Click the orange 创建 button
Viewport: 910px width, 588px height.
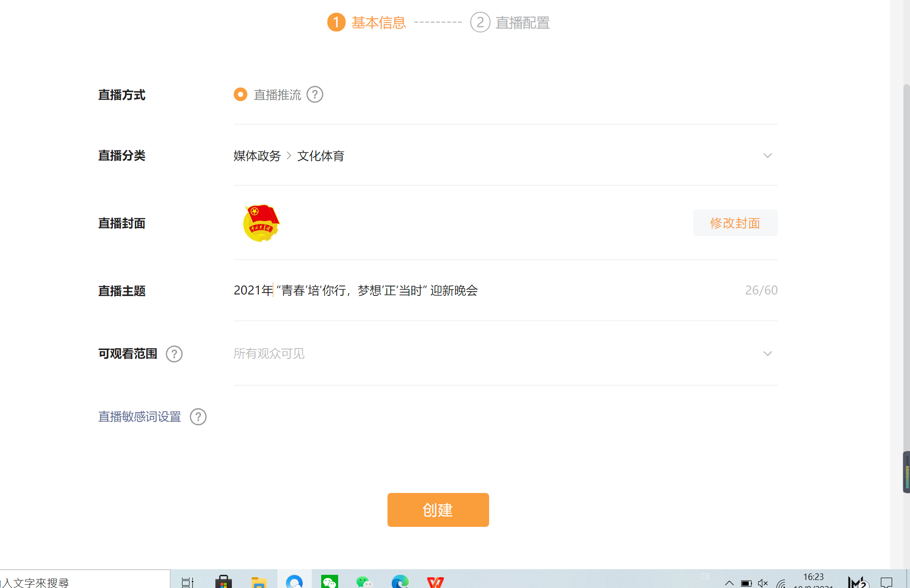[438, 510]
